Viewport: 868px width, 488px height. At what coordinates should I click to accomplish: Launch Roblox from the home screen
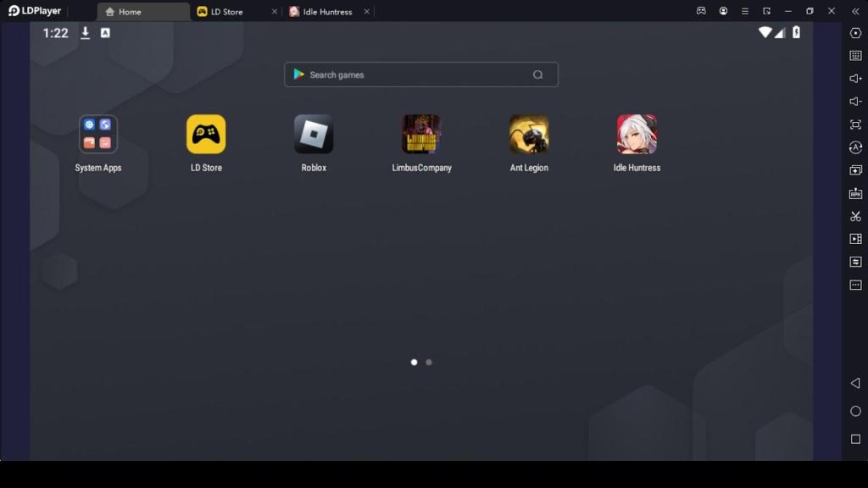[314, 135]
